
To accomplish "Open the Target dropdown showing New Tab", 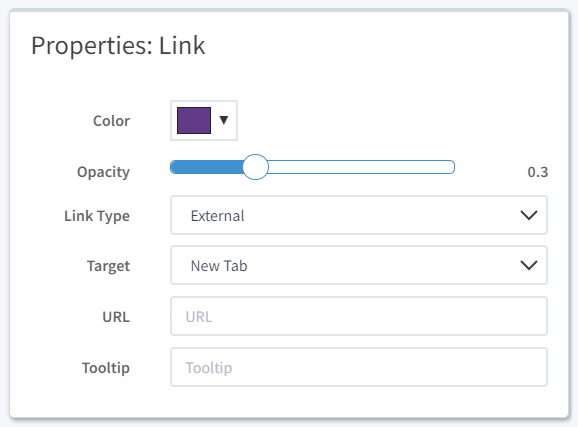I will click(x=359, y=265).
